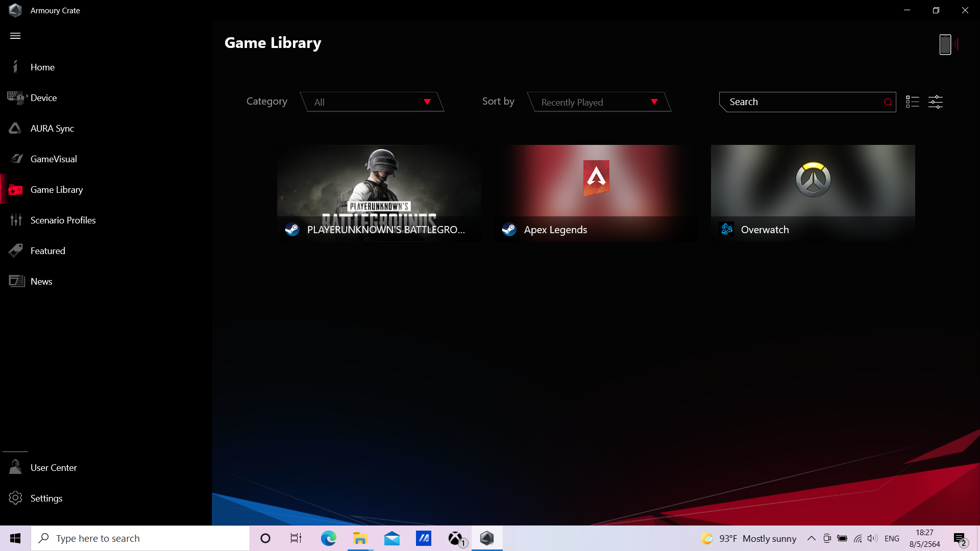The image size is (980, 551).
Task: Open the filter sliders icon beside search
Action: point(936,102)
